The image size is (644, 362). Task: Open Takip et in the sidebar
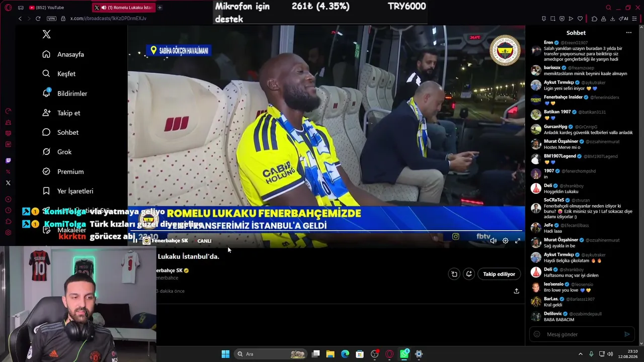click(x=61, y=113)
